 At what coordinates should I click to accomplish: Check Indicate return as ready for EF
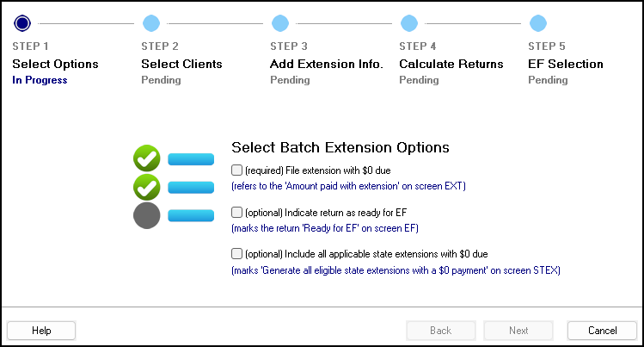coord(236,212)
